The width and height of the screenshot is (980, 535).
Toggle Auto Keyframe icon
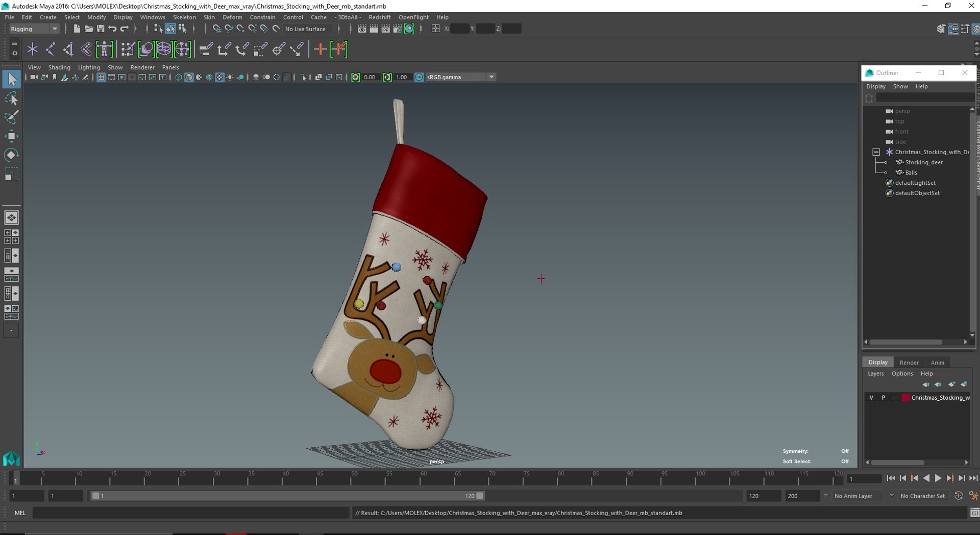click(958, 496)
